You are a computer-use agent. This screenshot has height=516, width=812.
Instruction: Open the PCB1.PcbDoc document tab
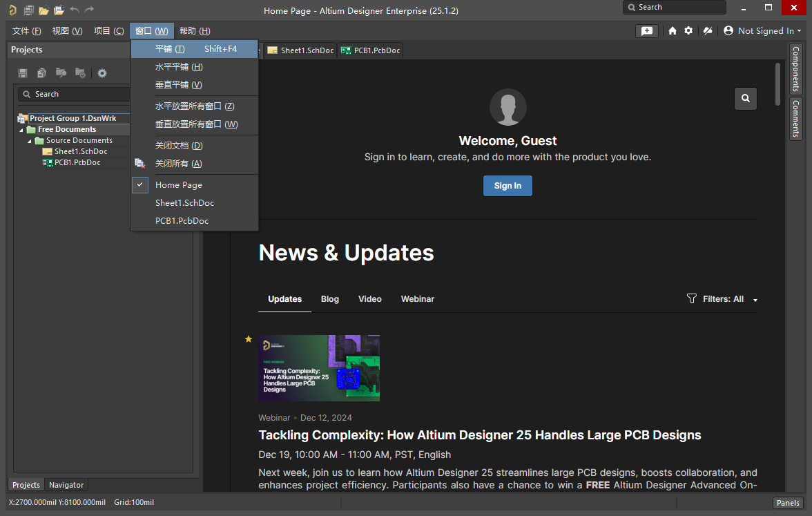370,50
